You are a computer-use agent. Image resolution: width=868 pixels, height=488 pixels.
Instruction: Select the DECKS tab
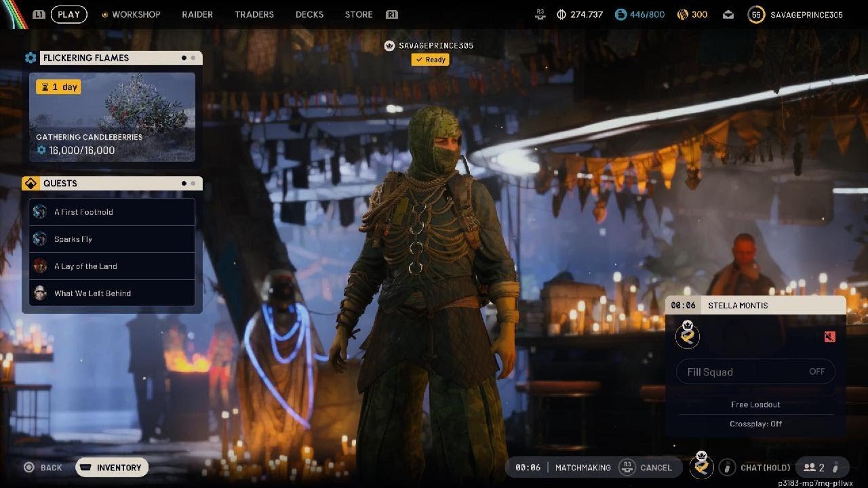coord(309,14)
